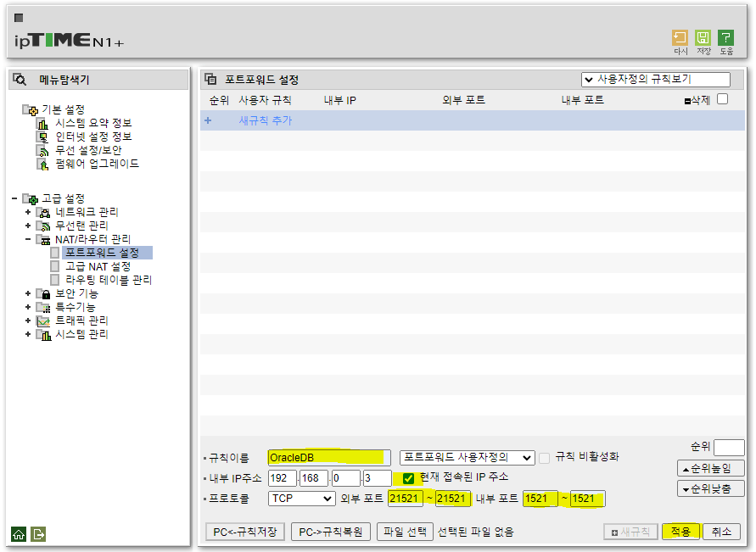This screenshot has width=756, height=552.
Task: Click the logout exit icon
Action: (x=38, y=533)
